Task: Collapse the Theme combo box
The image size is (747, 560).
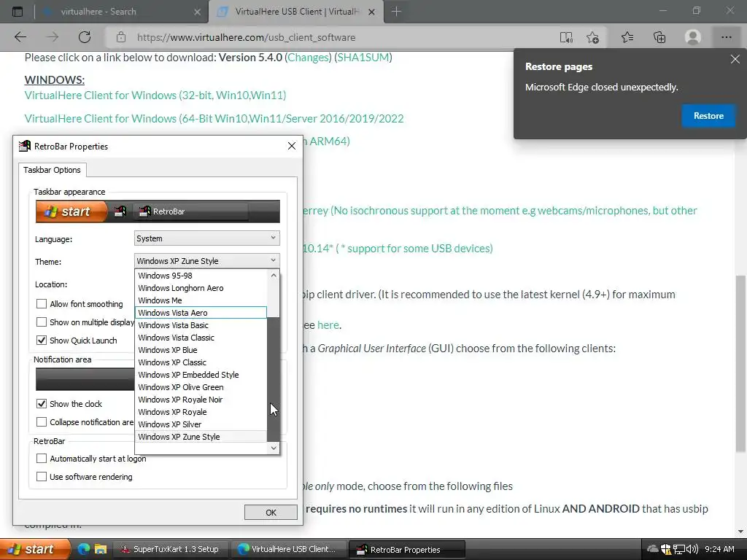Action: click(x=206, y=260)
